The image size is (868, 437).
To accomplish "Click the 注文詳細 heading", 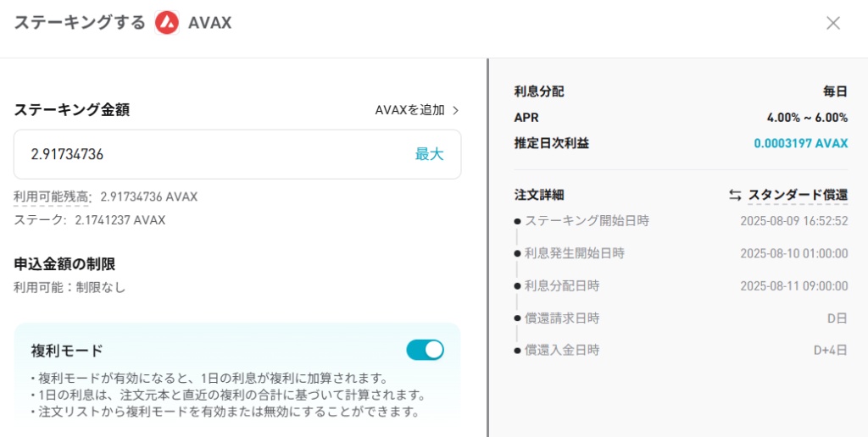I will click(x=539, y=195).
